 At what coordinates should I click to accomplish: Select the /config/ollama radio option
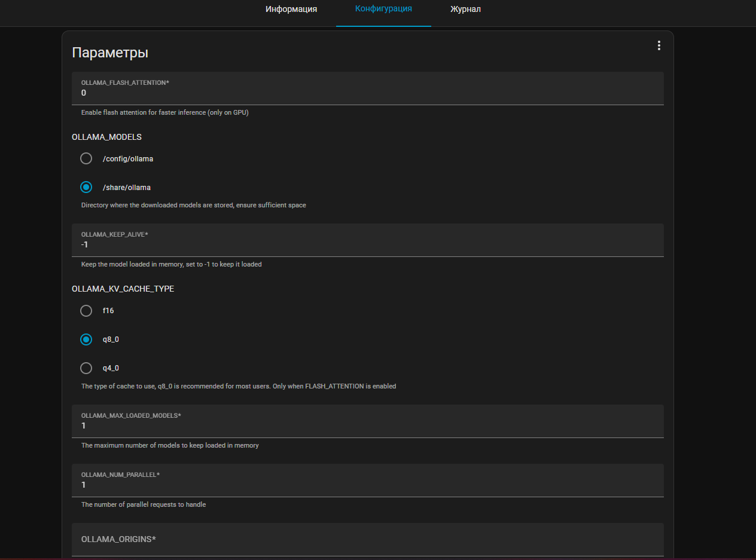click(86, 158)
